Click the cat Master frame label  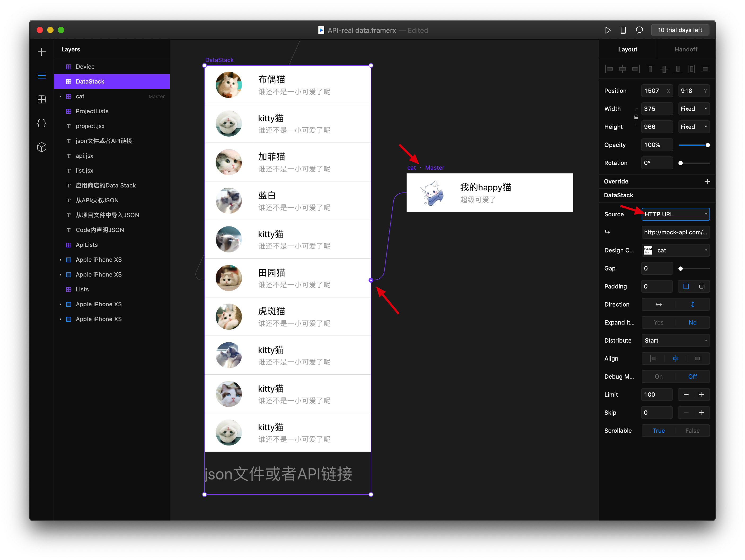[425, 167]
